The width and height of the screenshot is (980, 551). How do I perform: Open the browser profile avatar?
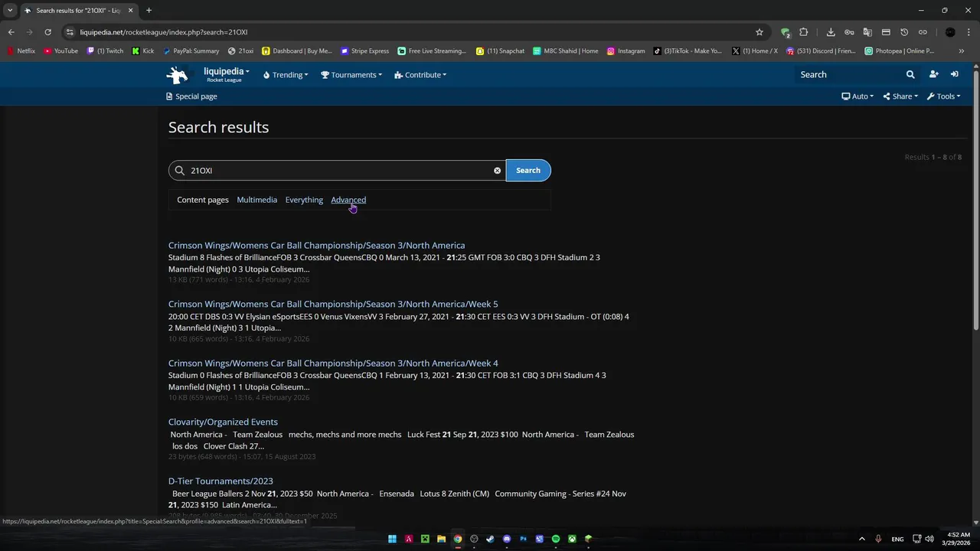point(950,32)
